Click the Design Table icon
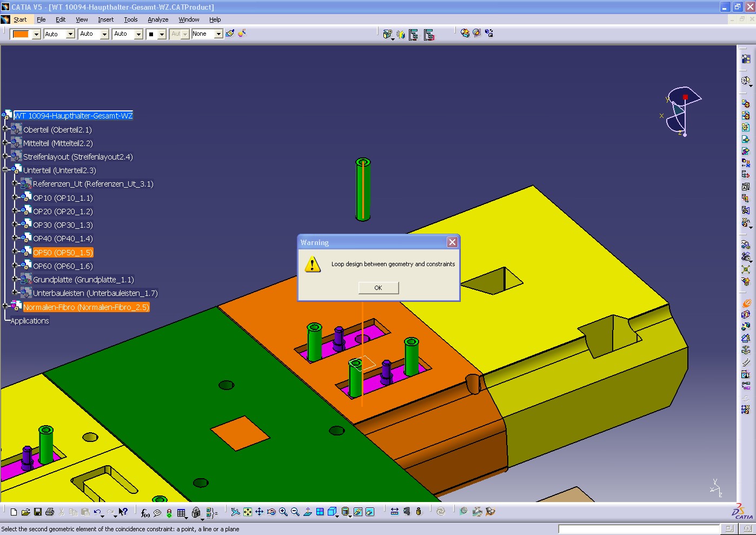The height and width of the screenshot is (535, 756). coord(182,512)
